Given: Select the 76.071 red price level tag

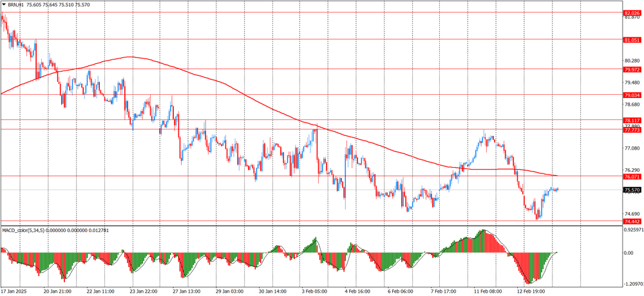Looking at the screenshot, I should coord(632,176).
